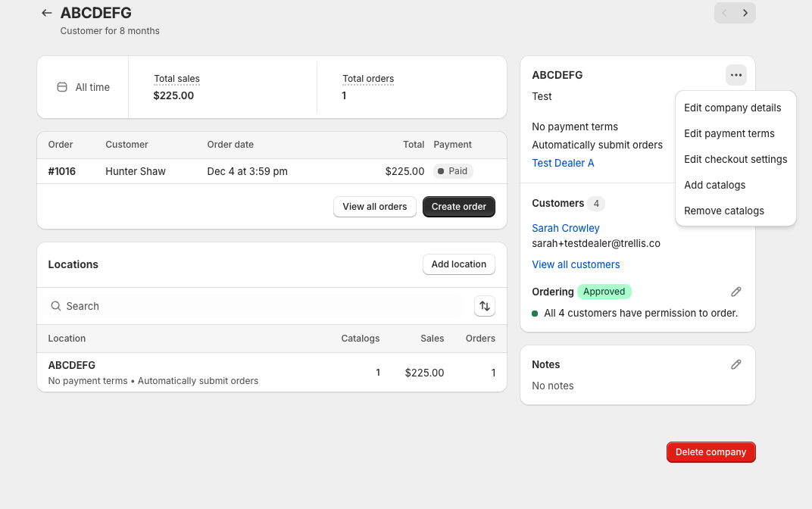Screen dimensions: 812x509
Task: Open the ABCDEFG location row
Action: click(272, 373)
